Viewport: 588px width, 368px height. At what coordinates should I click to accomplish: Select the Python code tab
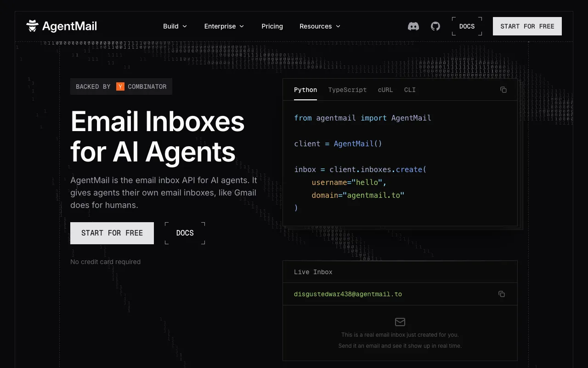pos(305,90)
